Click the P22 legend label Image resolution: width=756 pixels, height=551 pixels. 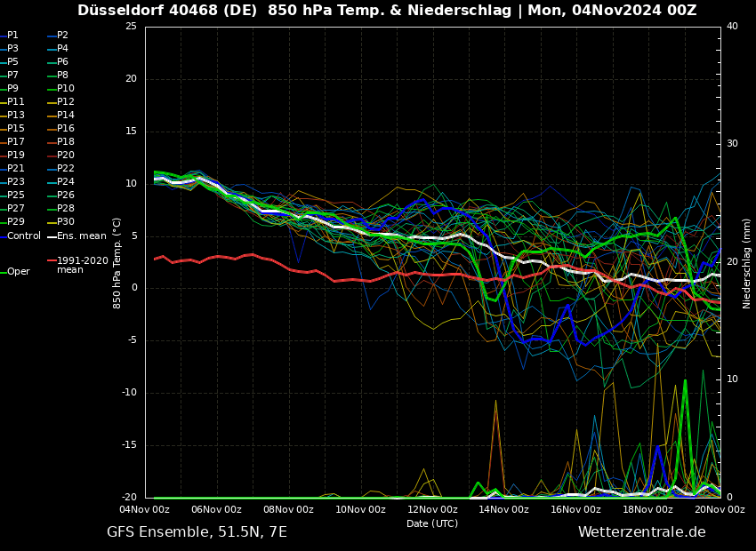pos(65,169)
